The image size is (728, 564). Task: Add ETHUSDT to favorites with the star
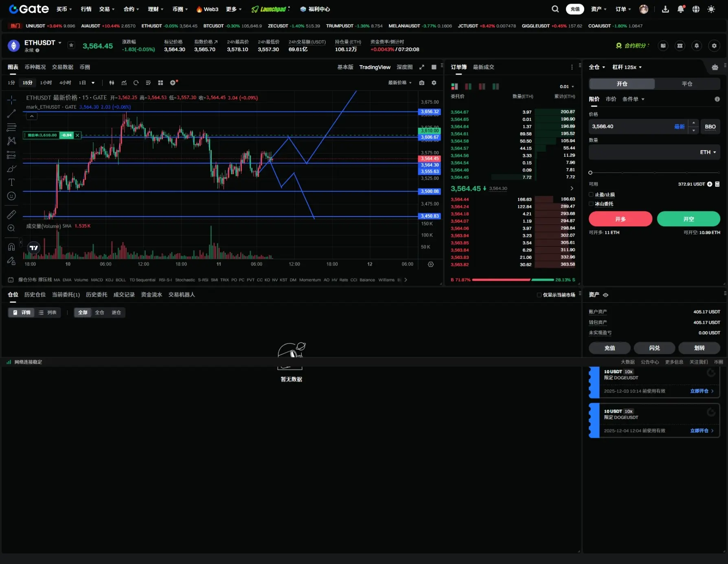coord(71,45)
